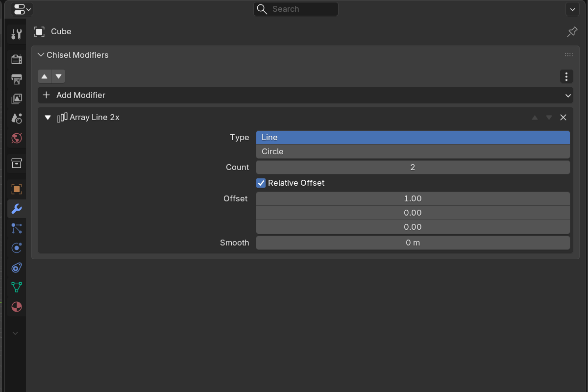Click the Array Line 2x modifier name
Image resolution: width=588 pixels, height=392 pixels.
tap(95, 118)
